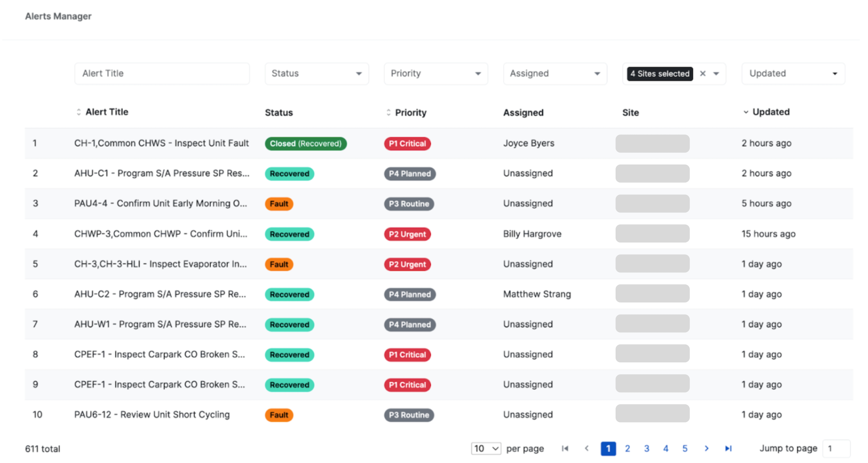Click the previous page arrow icon
The width and height of the screenshot is (868, 463).
click(587, 448)
